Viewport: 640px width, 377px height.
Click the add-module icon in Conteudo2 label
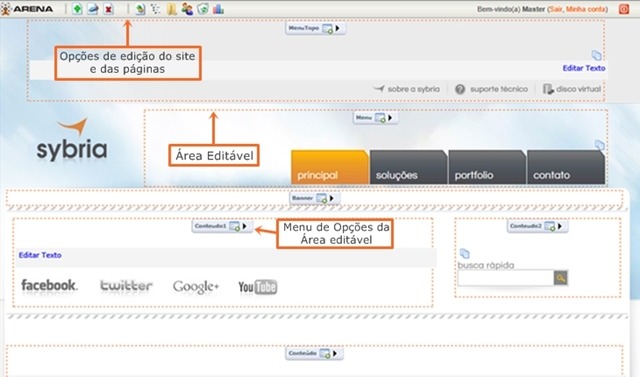[550, 226]
